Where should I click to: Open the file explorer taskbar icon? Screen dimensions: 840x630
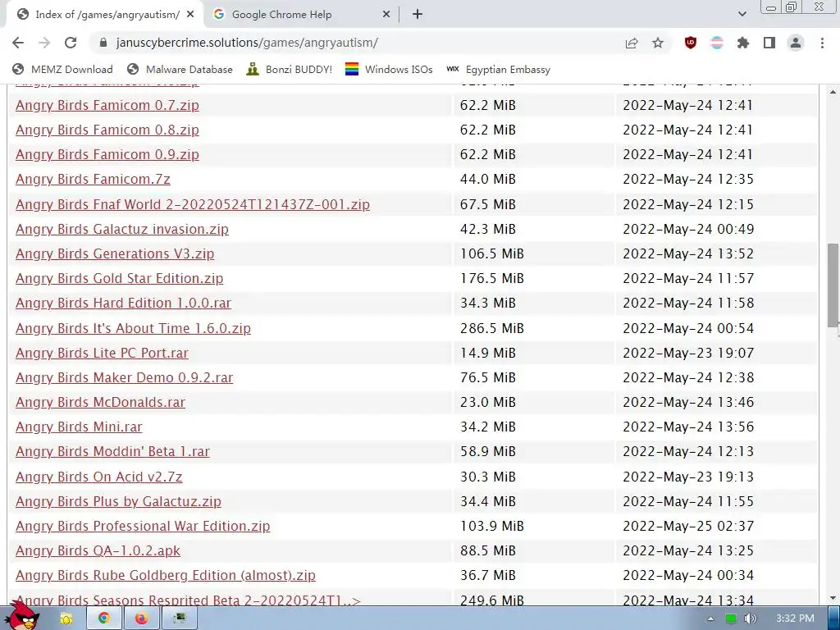(x=66, y=619)
